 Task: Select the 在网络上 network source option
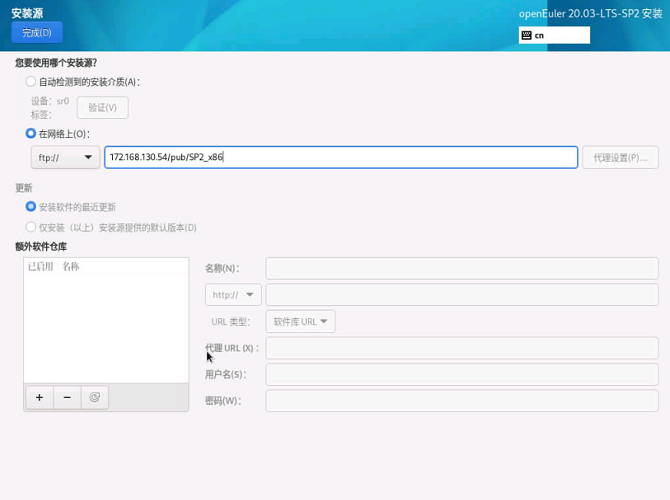click(31, 133)
